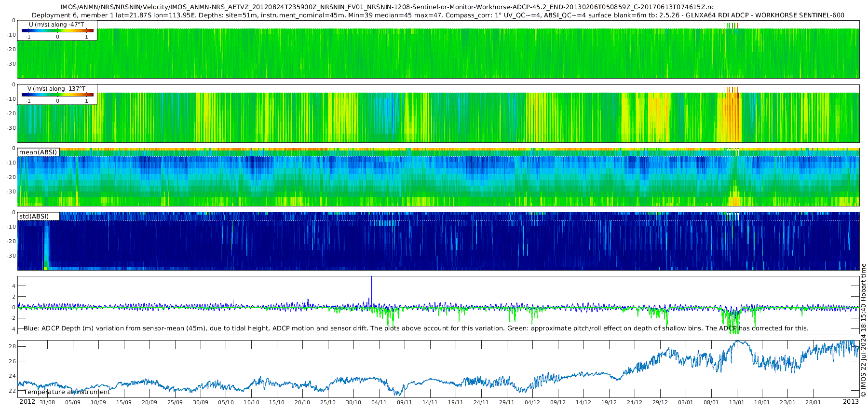
Task: Click the Temperature at instrument label
Action: click(67, 392)
